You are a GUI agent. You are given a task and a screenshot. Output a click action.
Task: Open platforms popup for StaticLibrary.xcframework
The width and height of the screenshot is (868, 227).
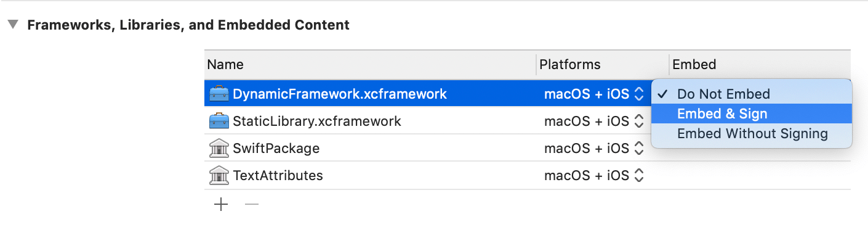593,121
